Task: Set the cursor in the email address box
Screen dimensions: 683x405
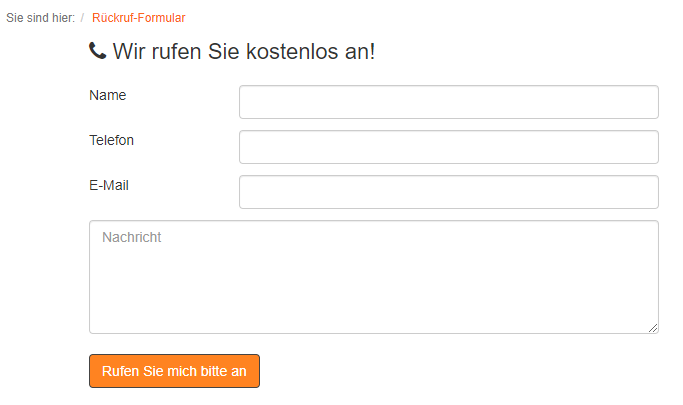Action: [449, 192]
